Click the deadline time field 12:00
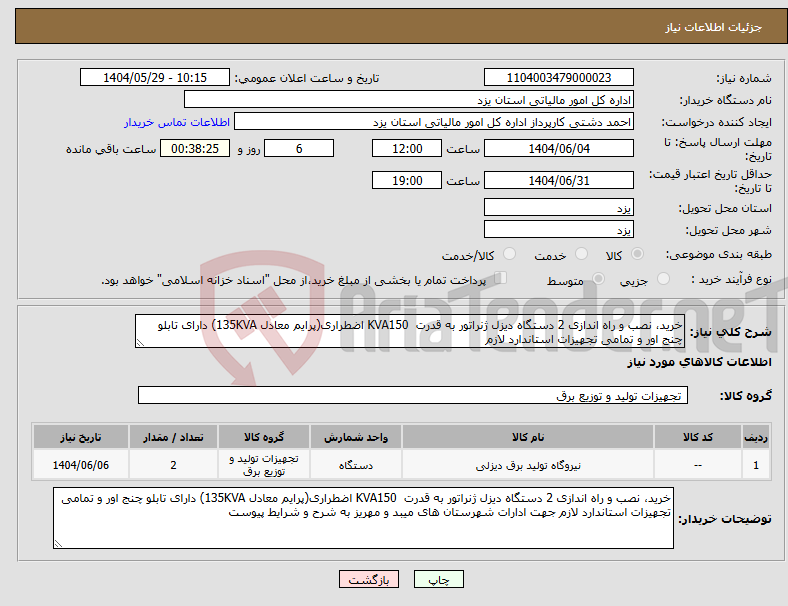Image resolution: width=788 pixels, height=606 pixels. [407, 148]
